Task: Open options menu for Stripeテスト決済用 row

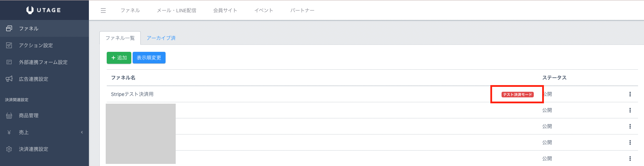Action: [x=630, y=94]
